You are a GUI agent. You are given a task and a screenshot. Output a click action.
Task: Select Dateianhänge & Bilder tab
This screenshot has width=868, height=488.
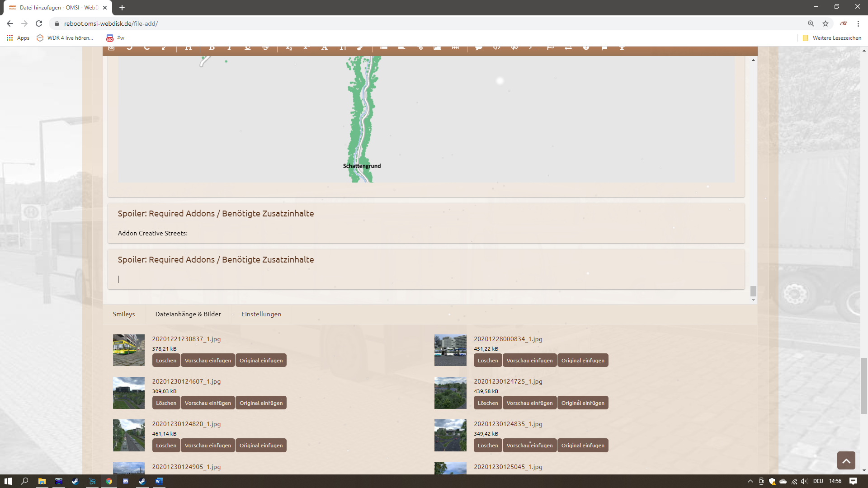(188, 314)
